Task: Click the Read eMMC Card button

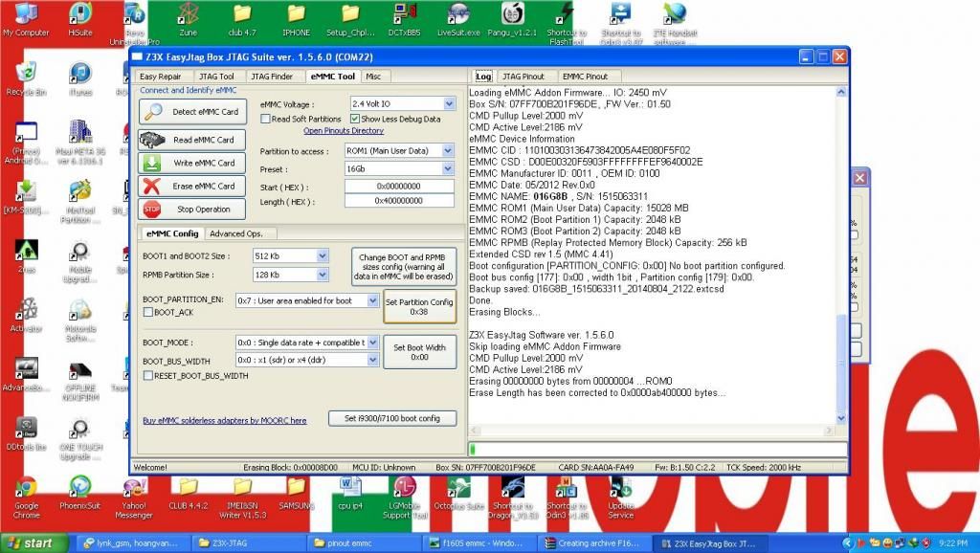Action: pos(191,140)
